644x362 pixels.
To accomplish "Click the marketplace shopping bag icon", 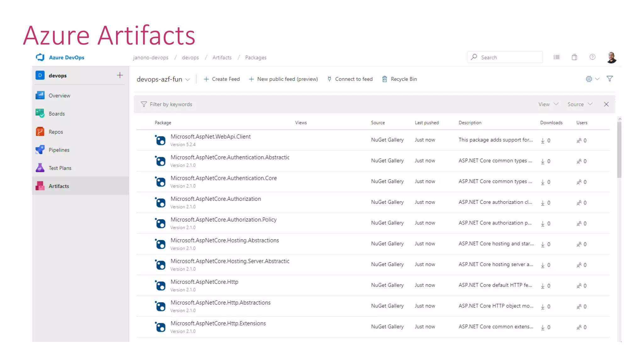I will [x=574, y=57].
